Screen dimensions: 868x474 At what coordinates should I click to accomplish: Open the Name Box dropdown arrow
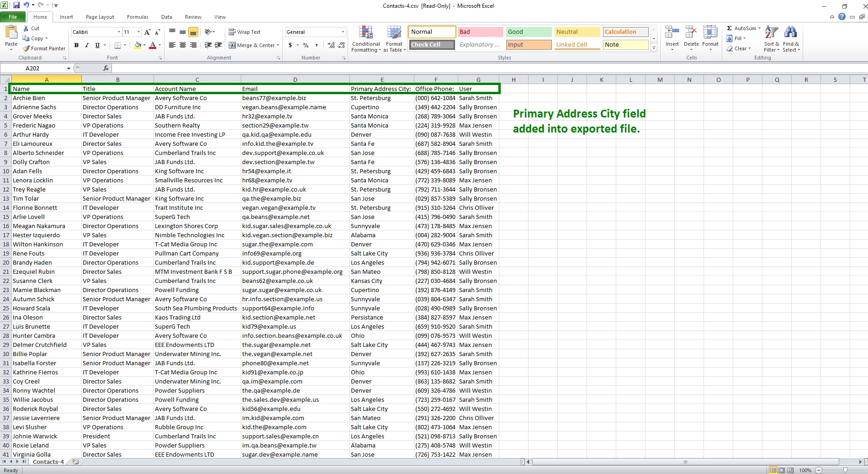[69, 68]
